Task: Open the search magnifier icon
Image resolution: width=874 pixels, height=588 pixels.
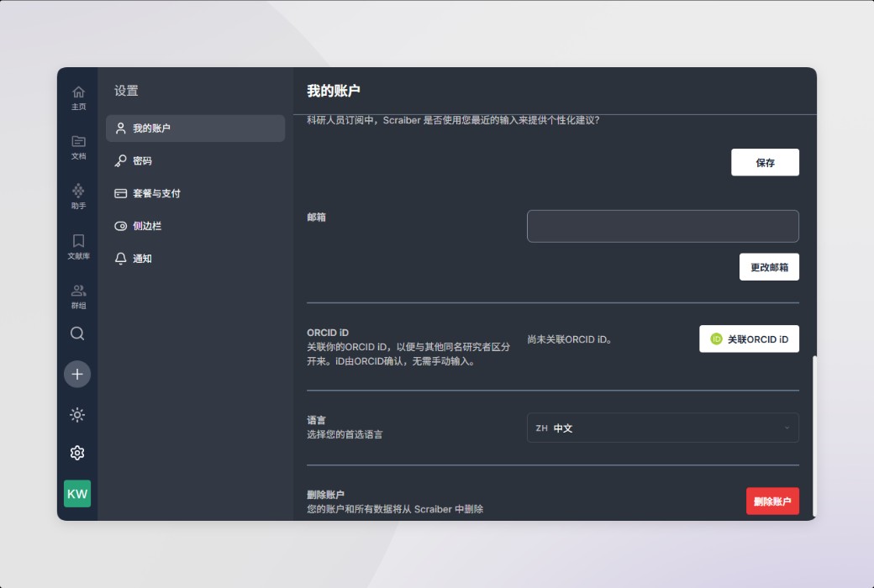Action: 77,333
